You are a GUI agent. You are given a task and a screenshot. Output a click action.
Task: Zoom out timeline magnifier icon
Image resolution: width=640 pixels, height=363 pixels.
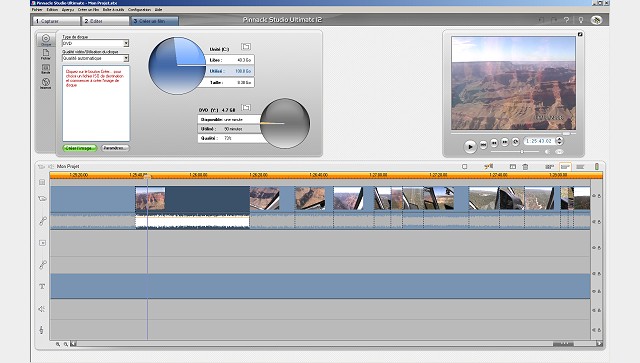coord(65,344)
